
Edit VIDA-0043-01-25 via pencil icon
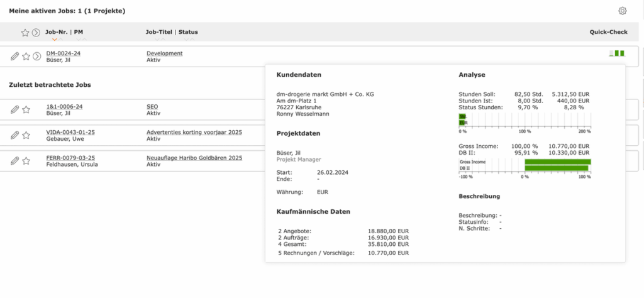15,135
